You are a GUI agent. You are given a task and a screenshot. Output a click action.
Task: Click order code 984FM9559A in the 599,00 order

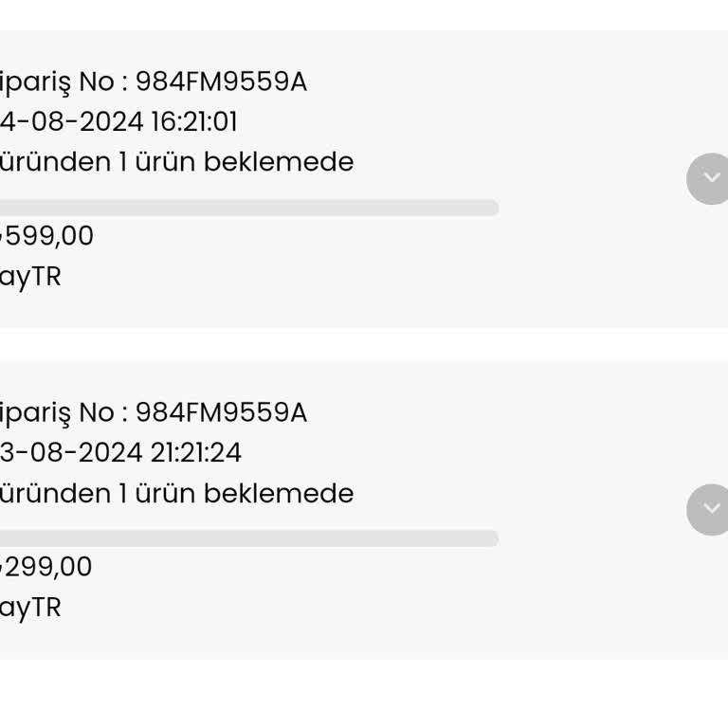(x=221, y=82)
